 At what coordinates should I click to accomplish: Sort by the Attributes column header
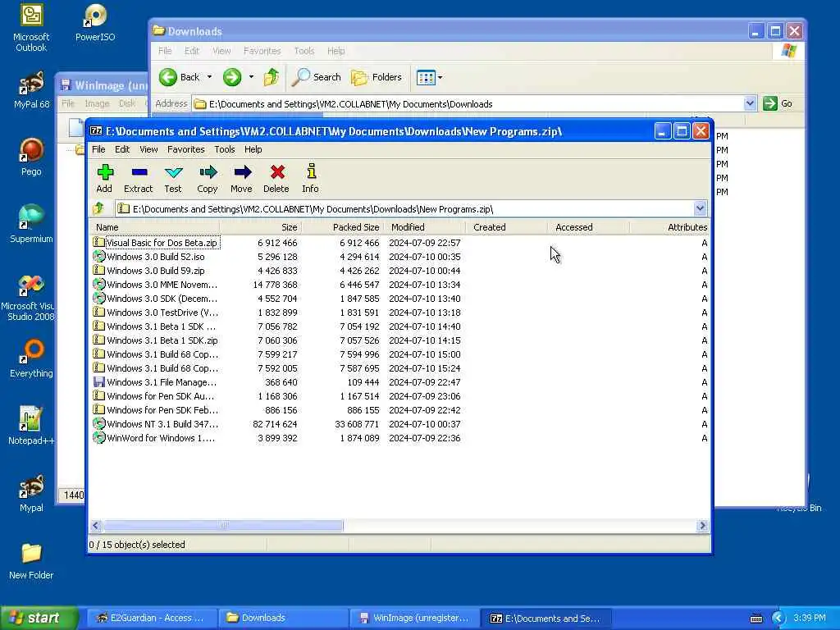(x=669, y=227)
